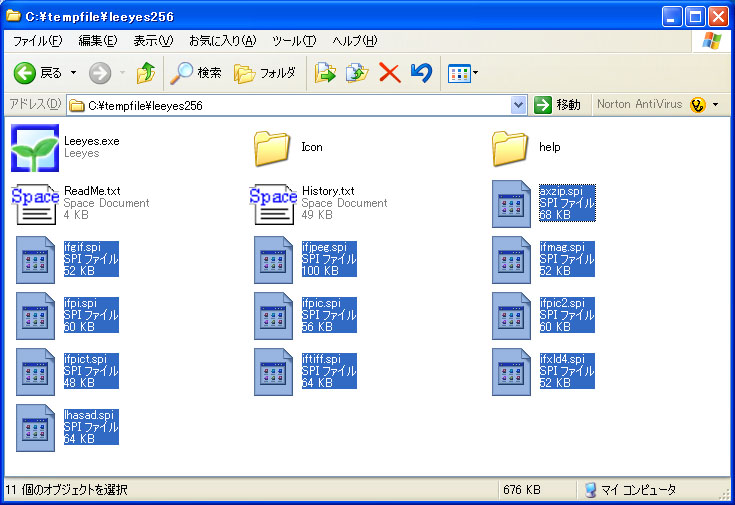Open the Norton AntiVirus dropdown arrow
The height and width of the screenshot is (505, 735).
click(x=715, y=105)
